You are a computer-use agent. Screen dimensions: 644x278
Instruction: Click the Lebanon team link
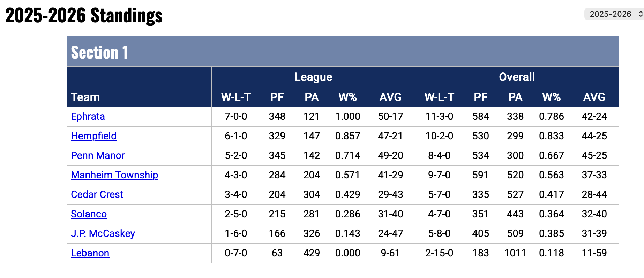(90, 253)
